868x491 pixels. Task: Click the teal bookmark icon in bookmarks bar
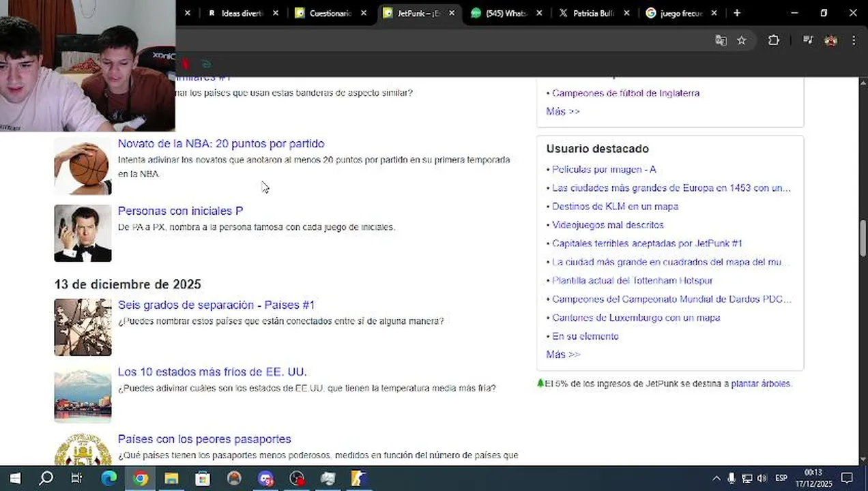tap(205, 64)
